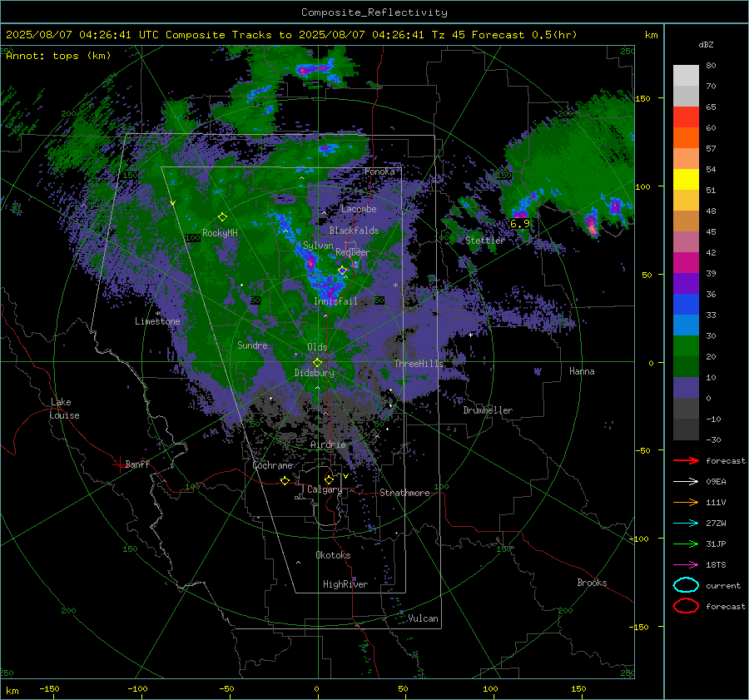Screen dimensions: 749x700
Task: Click the Sundre town label
Action: click(252, 345)
